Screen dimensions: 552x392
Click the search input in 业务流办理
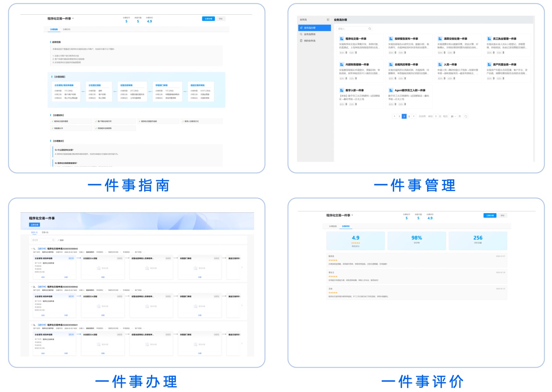coord(352,29)
